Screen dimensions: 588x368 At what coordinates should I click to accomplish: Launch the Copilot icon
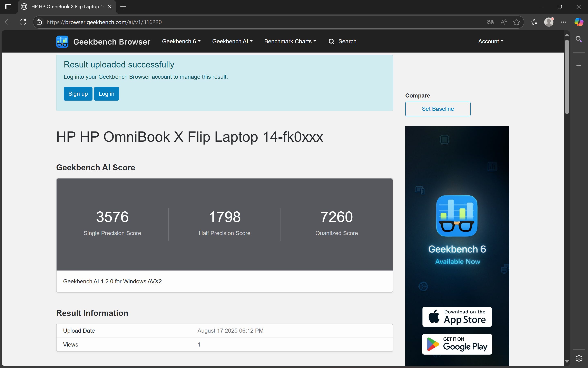(579, 22)
